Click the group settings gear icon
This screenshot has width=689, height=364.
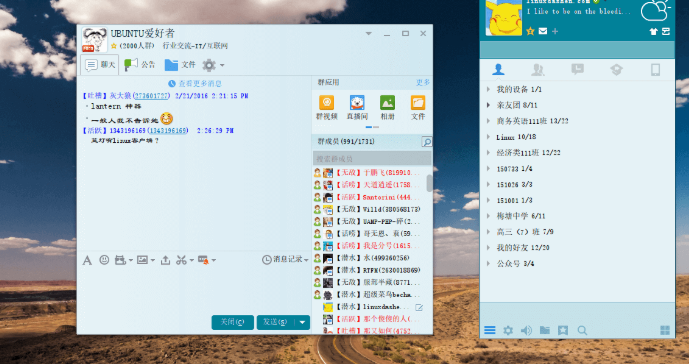coord(209,65)
